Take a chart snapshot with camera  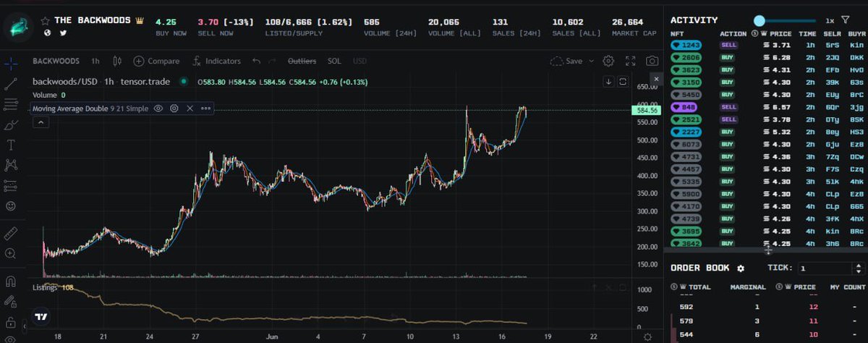click(x=652, y=62)
